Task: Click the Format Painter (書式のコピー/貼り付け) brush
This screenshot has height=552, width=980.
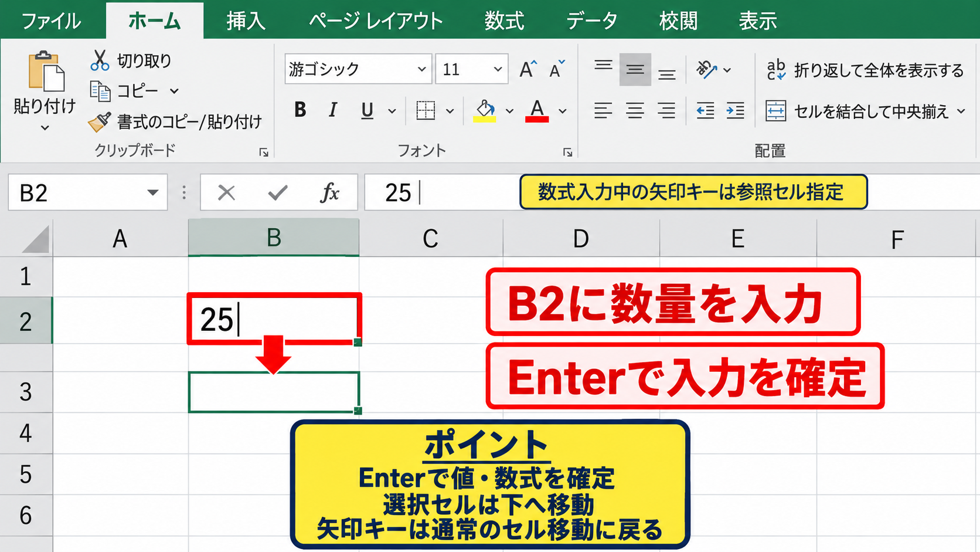Action: coord(100,122)
